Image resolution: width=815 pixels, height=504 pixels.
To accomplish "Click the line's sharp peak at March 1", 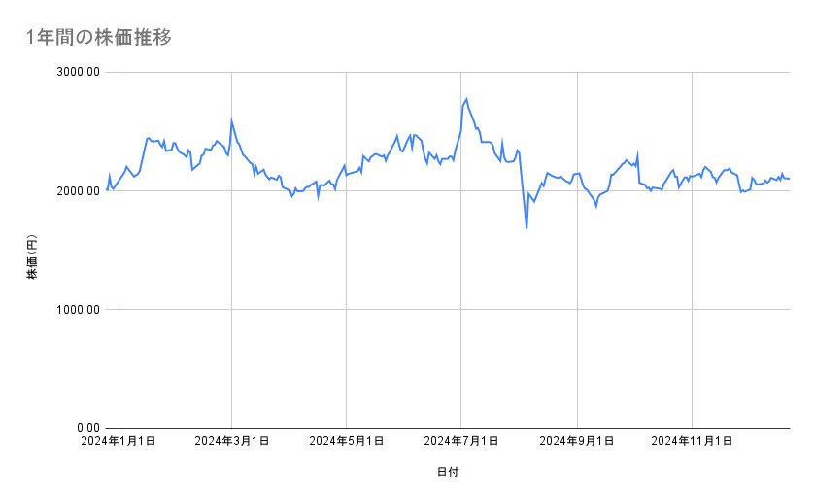I will 231,120.
